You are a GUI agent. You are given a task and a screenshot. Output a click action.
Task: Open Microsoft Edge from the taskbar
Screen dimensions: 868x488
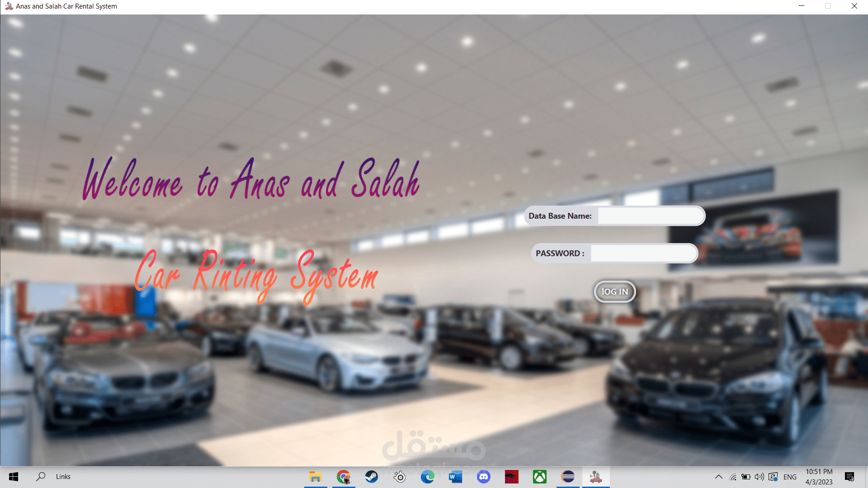tap(428, 477)
